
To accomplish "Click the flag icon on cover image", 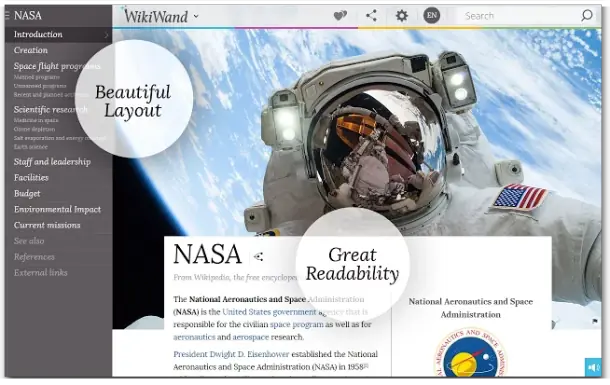I will [x=595, y=321].
